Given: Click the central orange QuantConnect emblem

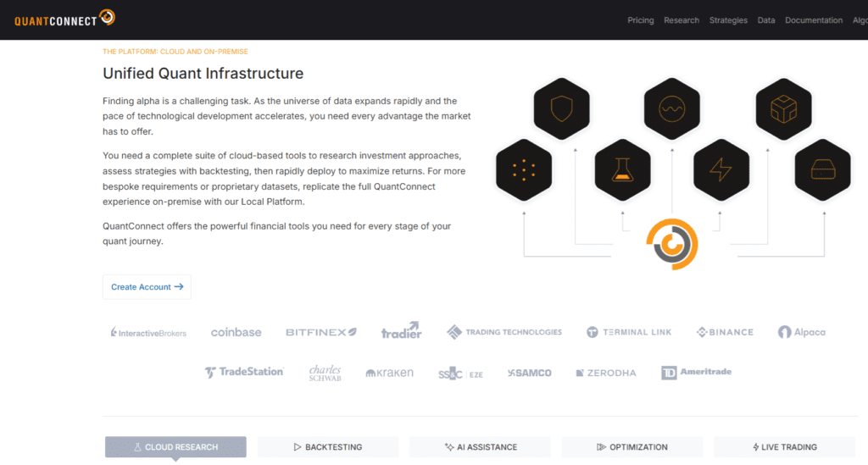Looking at the screenshot, I should tap(672, 245).
